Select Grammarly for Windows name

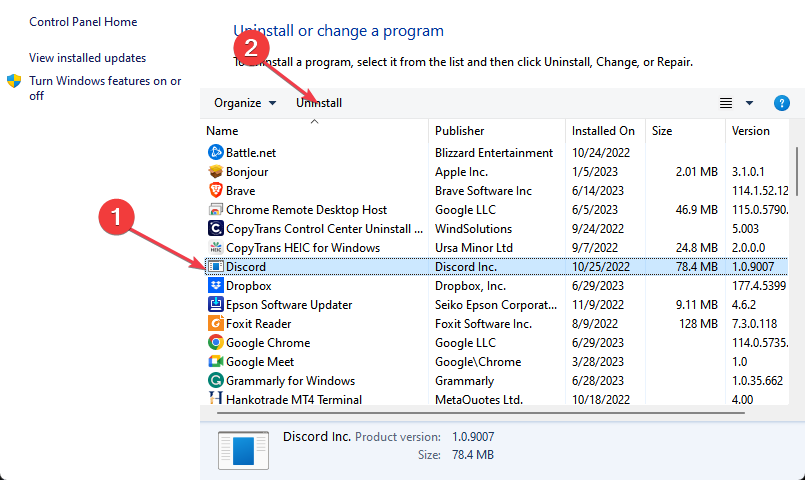[291, 380]
